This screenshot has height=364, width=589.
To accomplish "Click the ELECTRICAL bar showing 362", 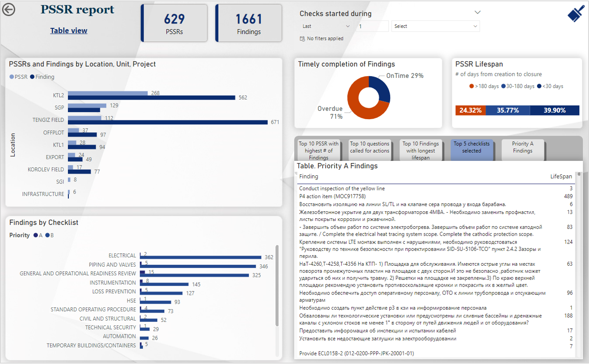I will [x=201, y=257].
